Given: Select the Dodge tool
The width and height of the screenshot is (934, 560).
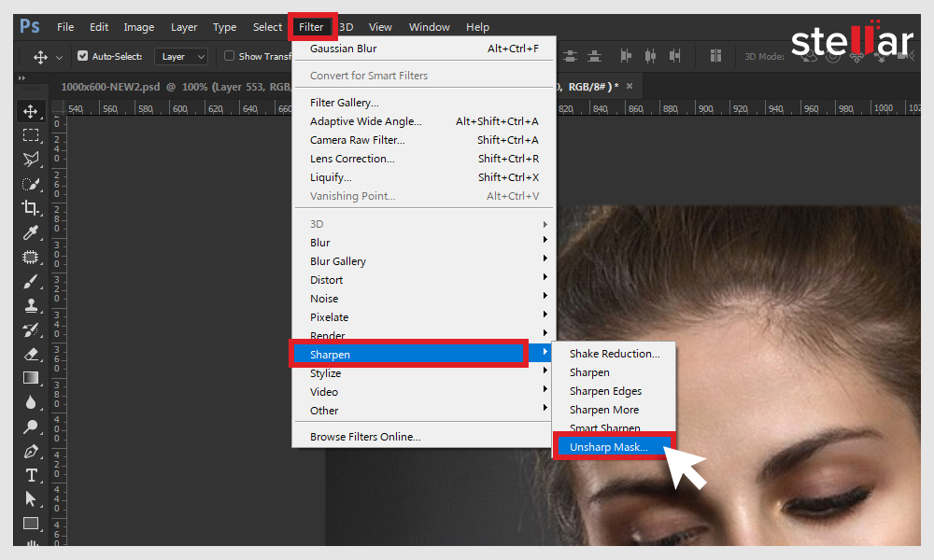Looking at the screenshot, I should pos(31,427).
